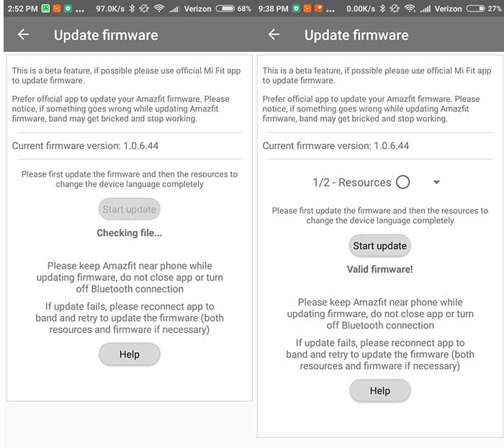Tap the left Update firmware title
The height and width of the screenshot is (448, 504).
106,35
